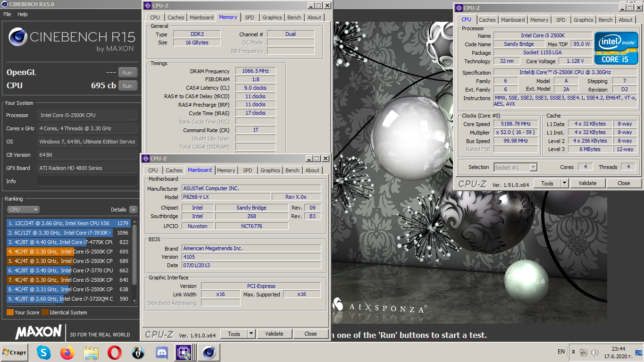
Task: Select ranking entry Core i7-4770K
Action: [x=68, y=242]
